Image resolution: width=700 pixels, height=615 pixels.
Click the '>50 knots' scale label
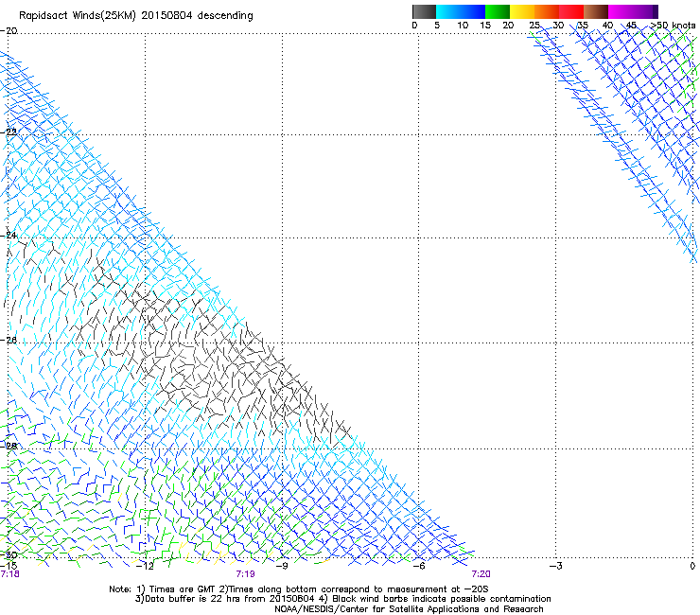pos(674,26)
